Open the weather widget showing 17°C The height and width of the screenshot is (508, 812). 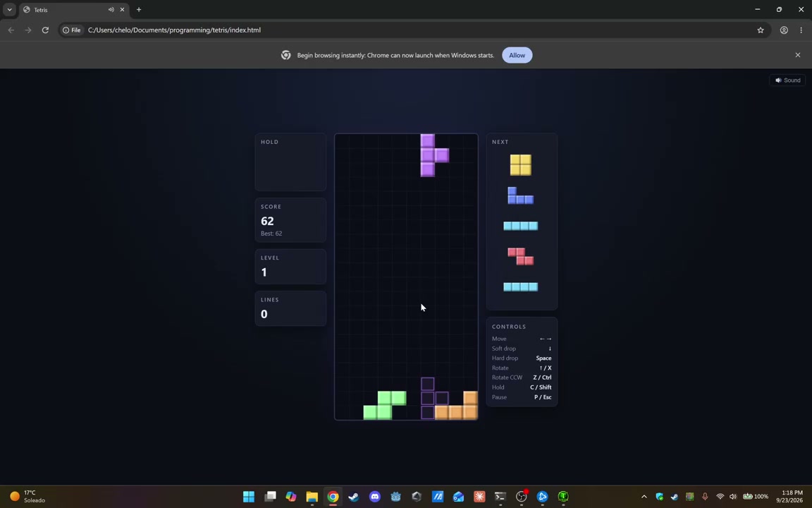(x=28, y=497)
